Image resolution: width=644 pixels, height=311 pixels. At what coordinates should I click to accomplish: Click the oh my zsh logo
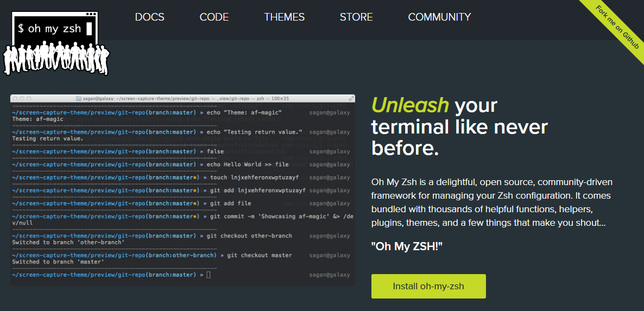point(56,43)
